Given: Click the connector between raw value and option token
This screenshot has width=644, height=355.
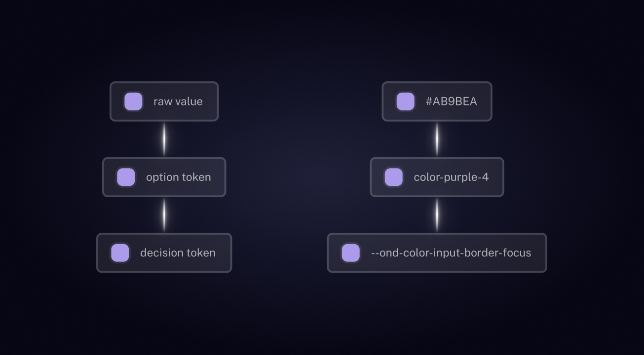Looking at the screenshot, I should 164,140.
